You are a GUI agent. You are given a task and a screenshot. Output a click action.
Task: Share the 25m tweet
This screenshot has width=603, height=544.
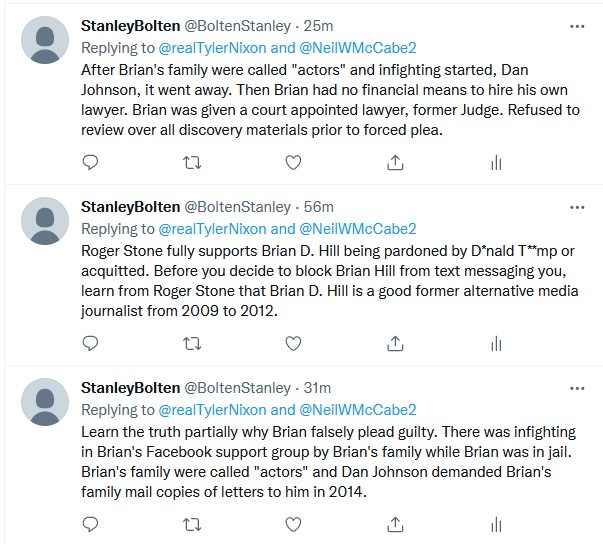tap(395, 162)
